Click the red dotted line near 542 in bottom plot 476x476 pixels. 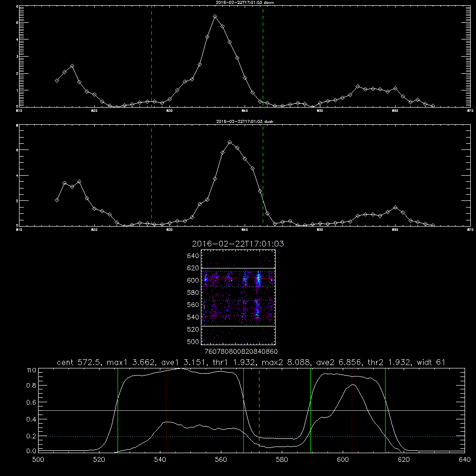pos(166,410)
